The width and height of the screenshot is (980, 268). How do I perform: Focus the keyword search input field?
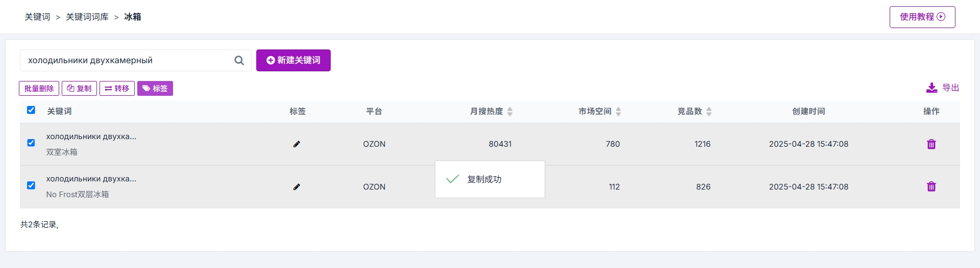tap(128, 60)
